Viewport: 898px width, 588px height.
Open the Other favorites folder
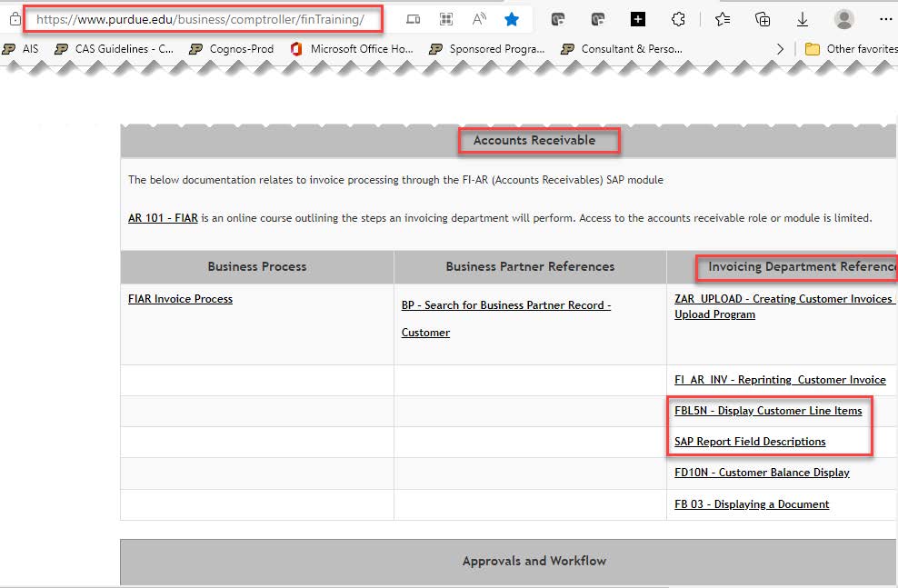pos(851,49)
